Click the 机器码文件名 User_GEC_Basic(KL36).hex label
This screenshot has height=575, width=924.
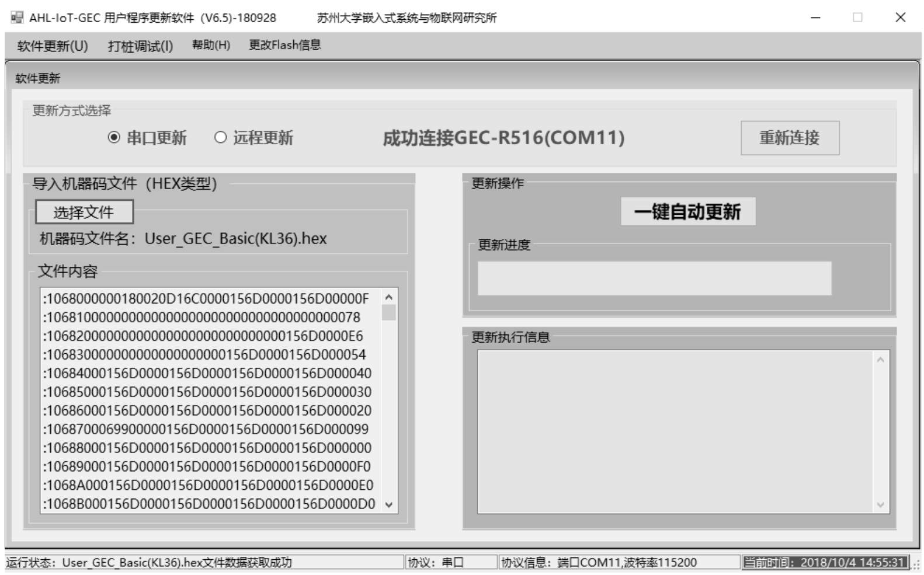click(x=183, y=239)
